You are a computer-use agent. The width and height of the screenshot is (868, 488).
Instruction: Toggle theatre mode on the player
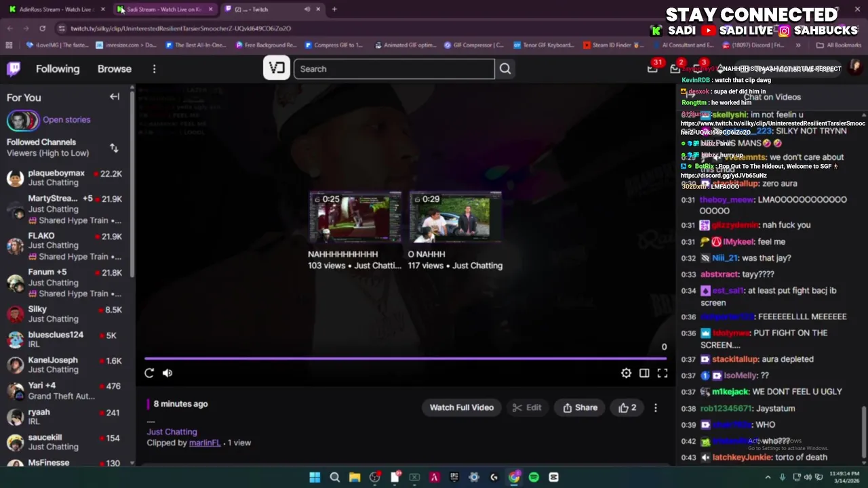point(644,373)
